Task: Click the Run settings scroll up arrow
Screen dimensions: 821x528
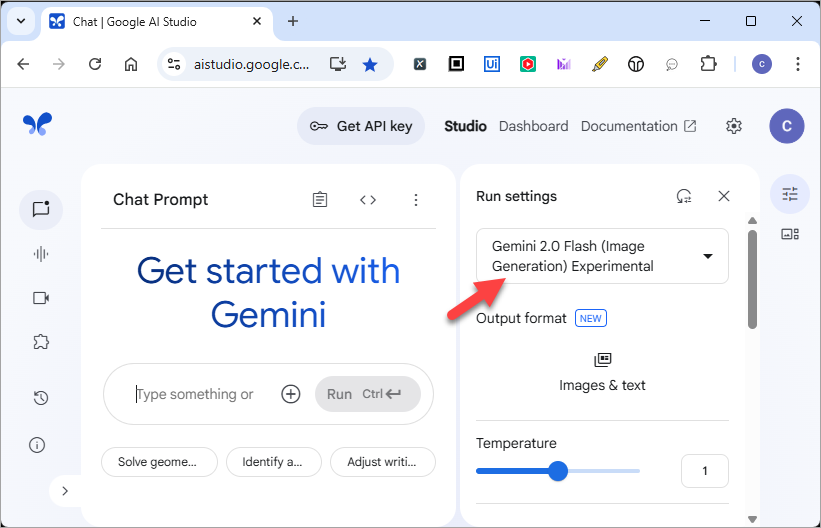Action: click(x=752, y=221)
